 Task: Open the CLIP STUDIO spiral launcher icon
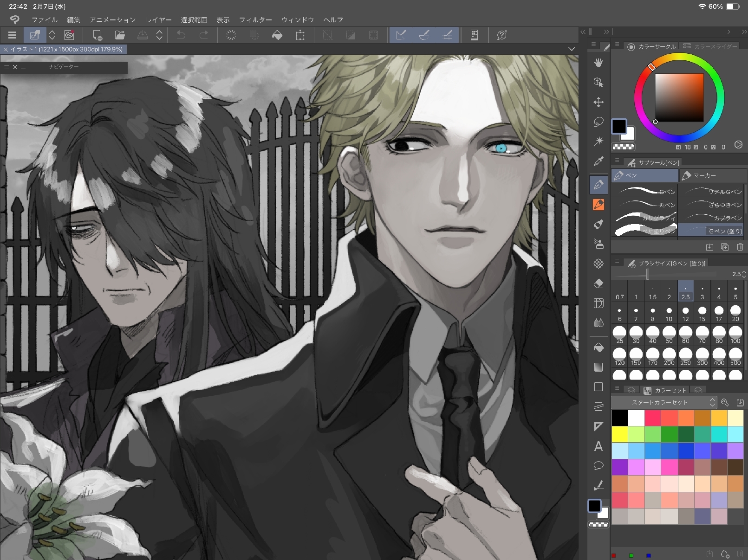pyautogui.click(x=69, y=35)
